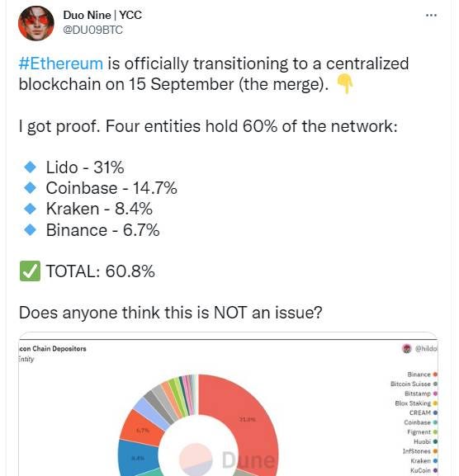Select the orange 6.7% donut slice
Screen dimensions: 459x476
(x=142, y=429)
